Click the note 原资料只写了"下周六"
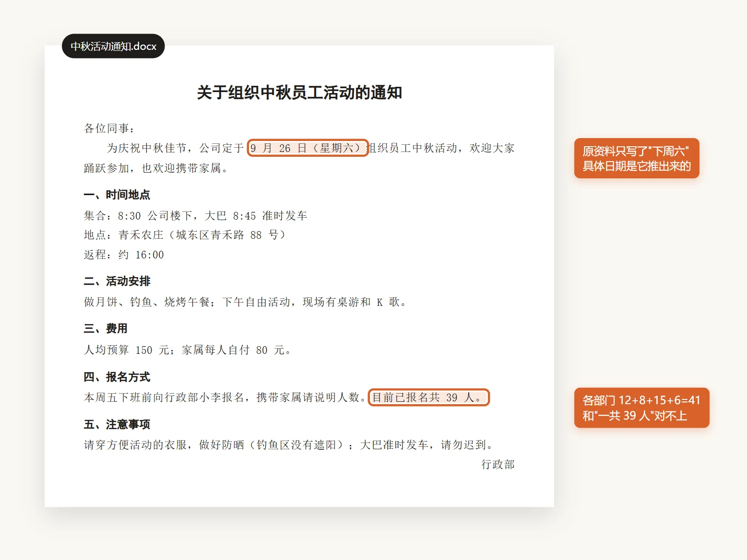The image size is (747, 560). pyautogui.click(x=637, y=158)
